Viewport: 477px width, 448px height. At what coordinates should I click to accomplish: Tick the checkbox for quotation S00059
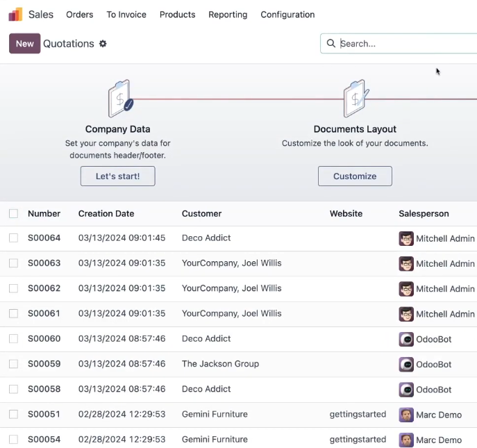(13, 364)
